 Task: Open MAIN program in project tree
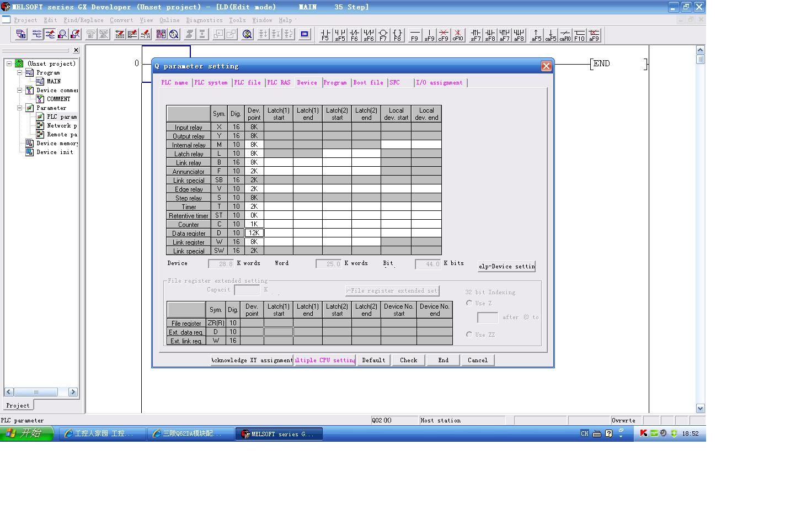54,81
